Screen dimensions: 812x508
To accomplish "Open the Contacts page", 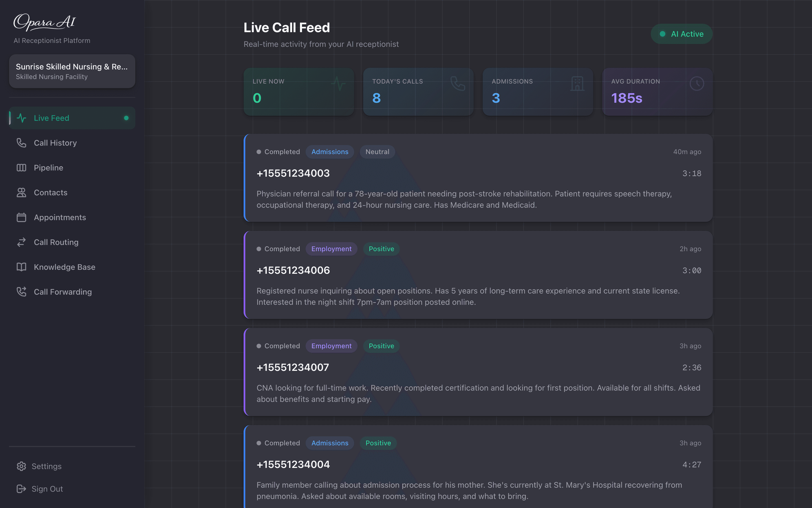I will pyautogui.click(x=72, y=192).
